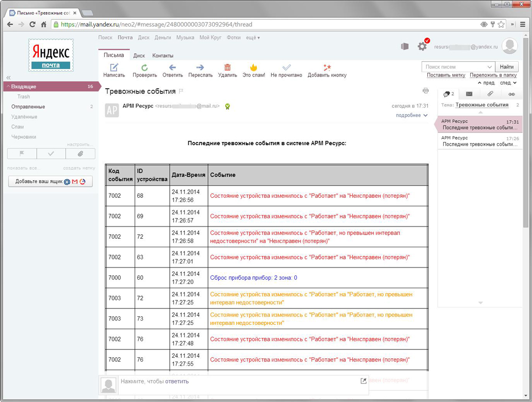Open the Отправленные folder

coord(28,107)
